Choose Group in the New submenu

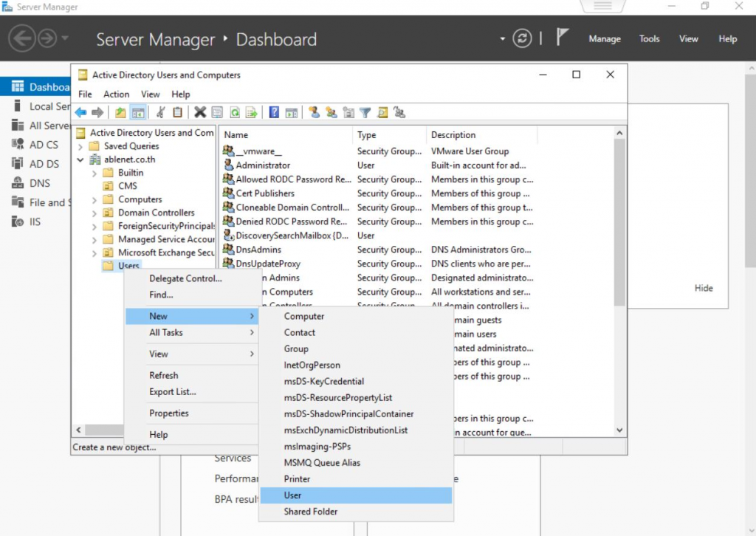pyautogui.click(x=296, y=348)
